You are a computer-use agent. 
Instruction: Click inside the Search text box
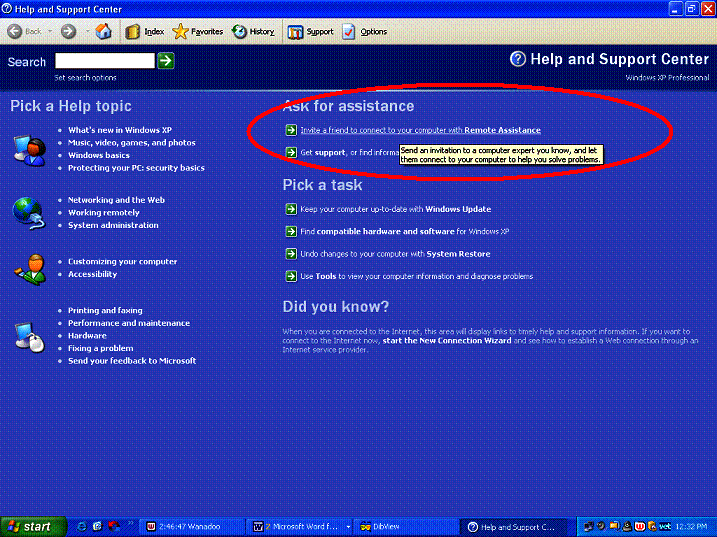pos(104,61)
